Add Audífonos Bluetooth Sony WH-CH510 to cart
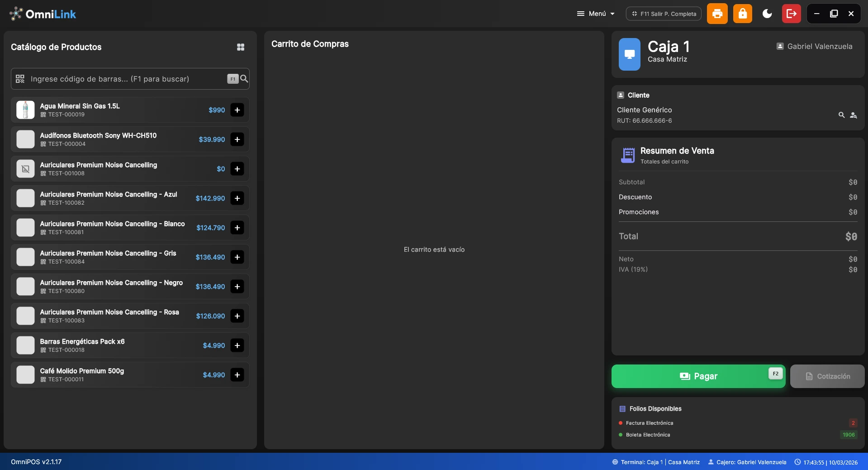Image resolution: width=868 pixels, height=470 pixels. pos(237,139)
